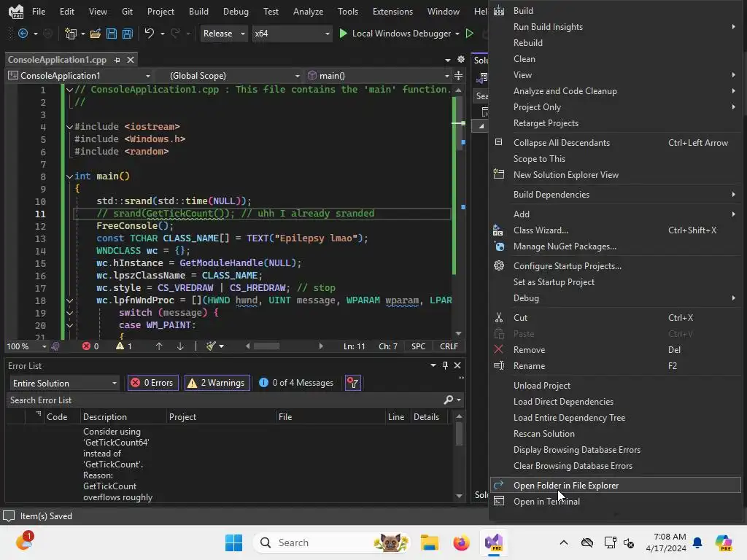Viewport: 747px width, 560px height.
Task: Go to next issue down arrow
Action: pyautogui.click(x=180, y=346)
